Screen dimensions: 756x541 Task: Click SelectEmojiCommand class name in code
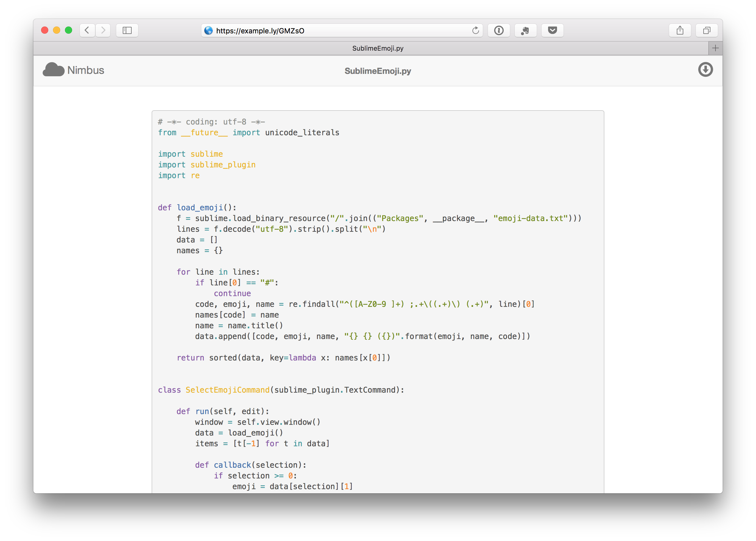tap(227, 390)
